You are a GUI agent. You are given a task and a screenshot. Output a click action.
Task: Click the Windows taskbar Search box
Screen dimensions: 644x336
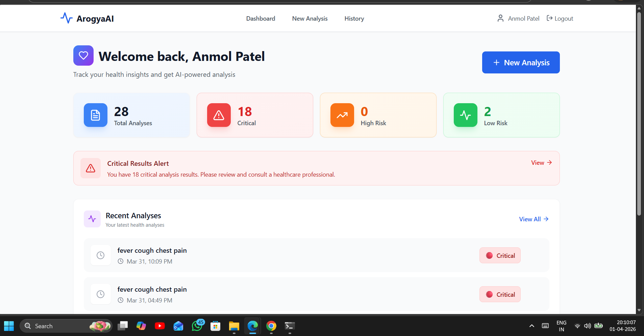click(x=66, y=326)
